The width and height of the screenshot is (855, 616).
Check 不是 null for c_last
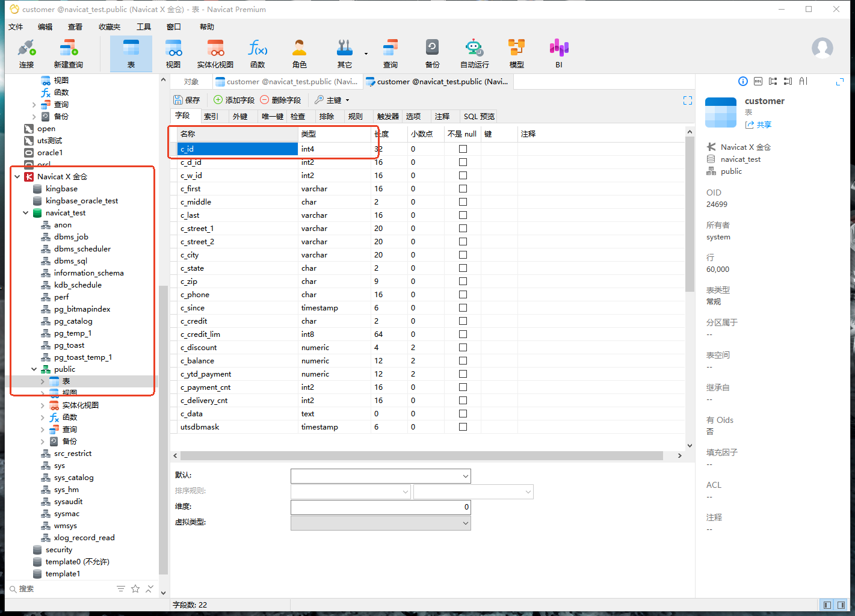click(x=463, y=215)
